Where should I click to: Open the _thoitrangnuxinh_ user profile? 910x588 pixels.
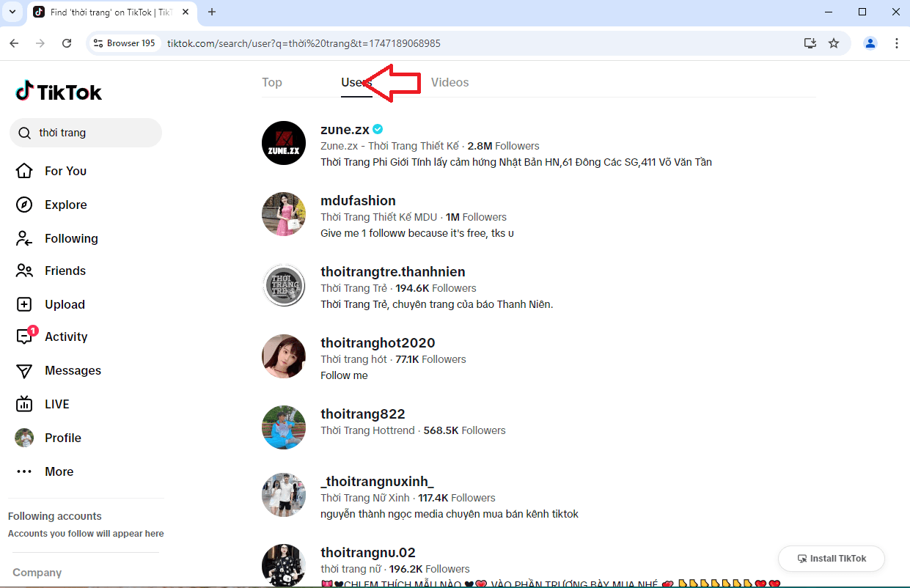tap(377, 481)
